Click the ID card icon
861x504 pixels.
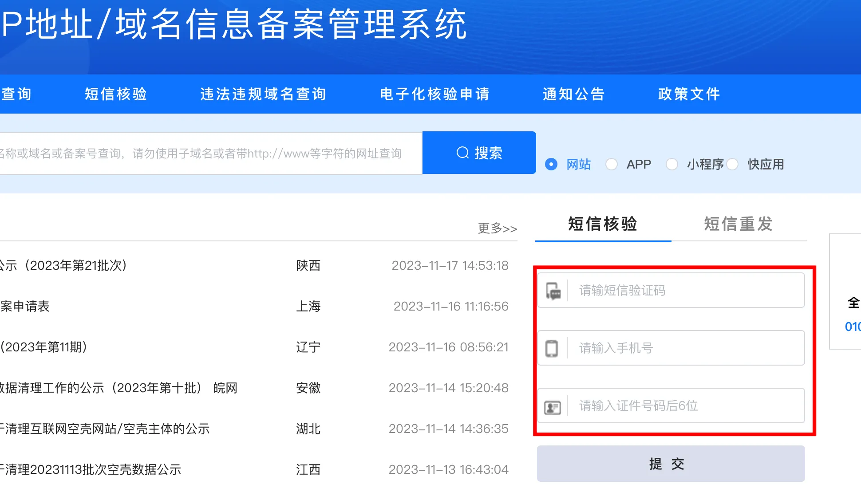[x=553, y=407]
